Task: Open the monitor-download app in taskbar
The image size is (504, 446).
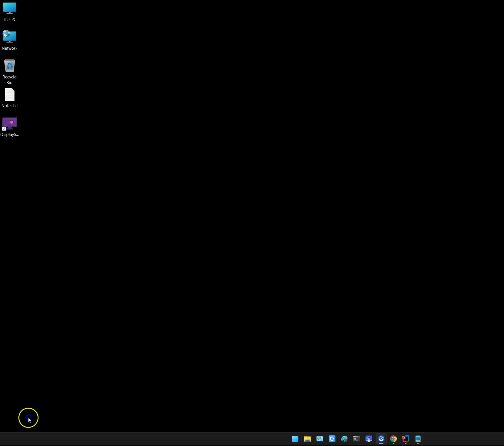Action: (x=369, y=439)
